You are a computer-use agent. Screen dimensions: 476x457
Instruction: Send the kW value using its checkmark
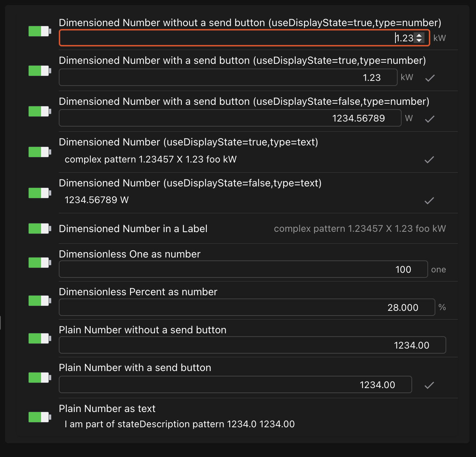[x=430, y=78]
